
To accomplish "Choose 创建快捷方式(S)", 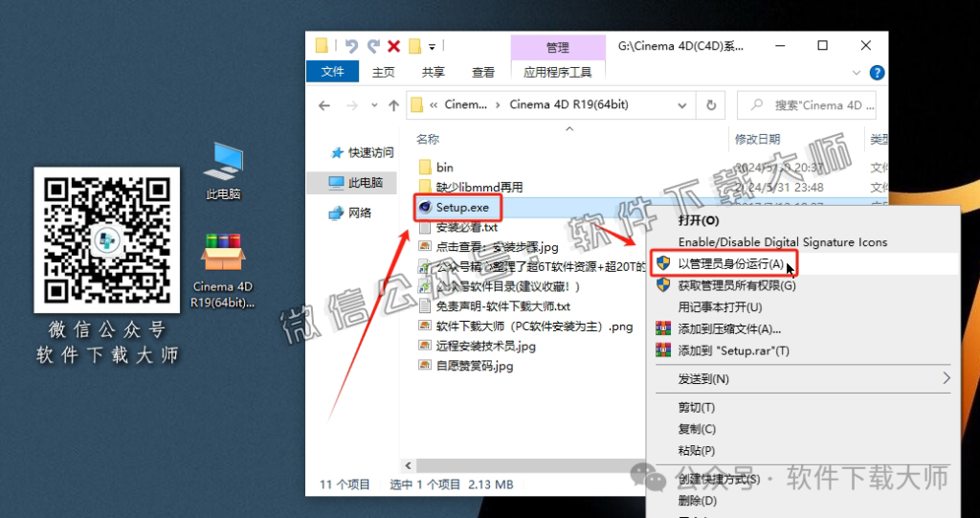I will click(x=720, y=479).
